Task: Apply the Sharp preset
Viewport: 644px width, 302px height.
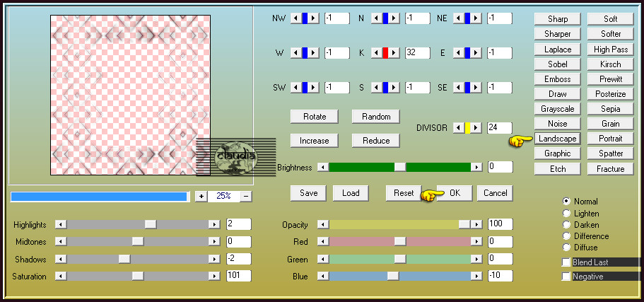Action: [x=557, y=19]
